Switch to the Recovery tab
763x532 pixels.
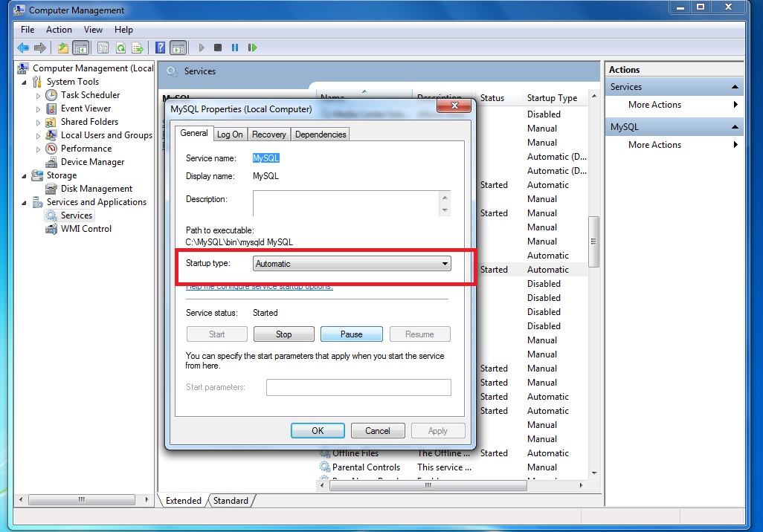(269, 134)
